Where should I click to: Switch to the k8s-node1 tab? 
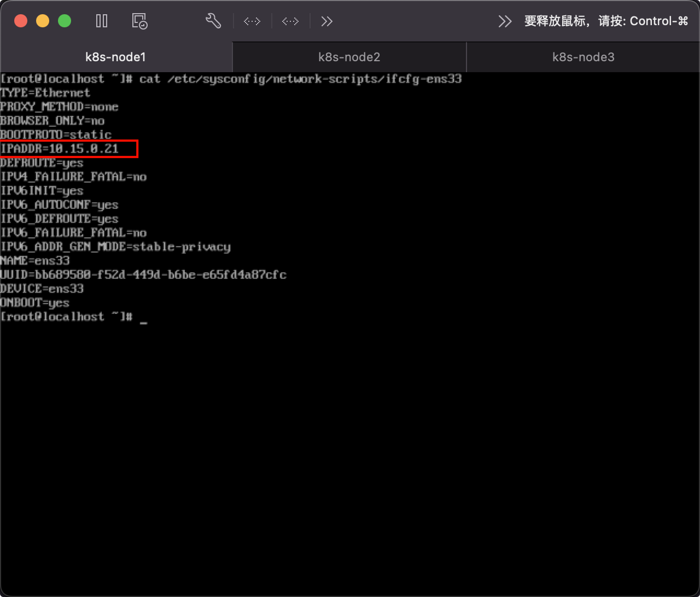pos(116,57)
